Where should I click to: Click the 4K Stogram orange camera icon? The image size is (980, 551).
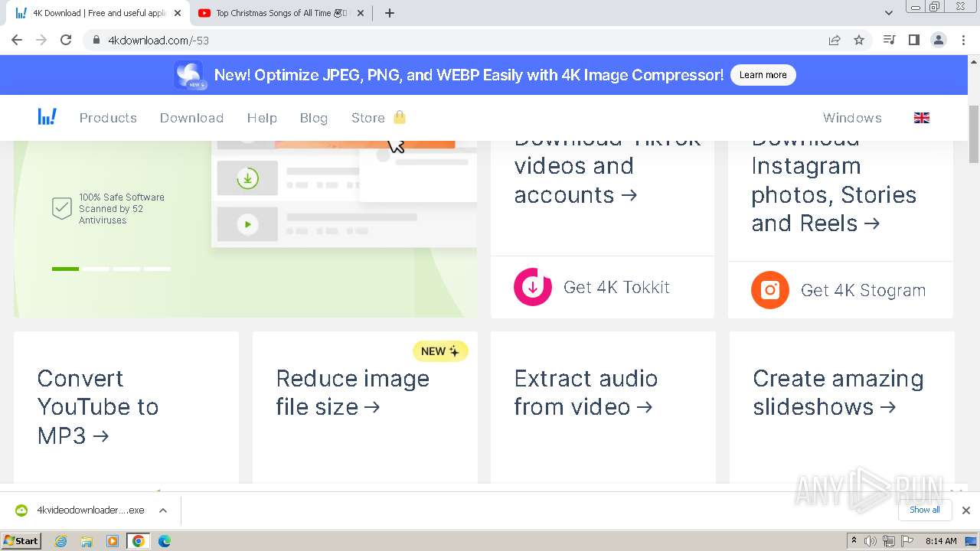770,290
